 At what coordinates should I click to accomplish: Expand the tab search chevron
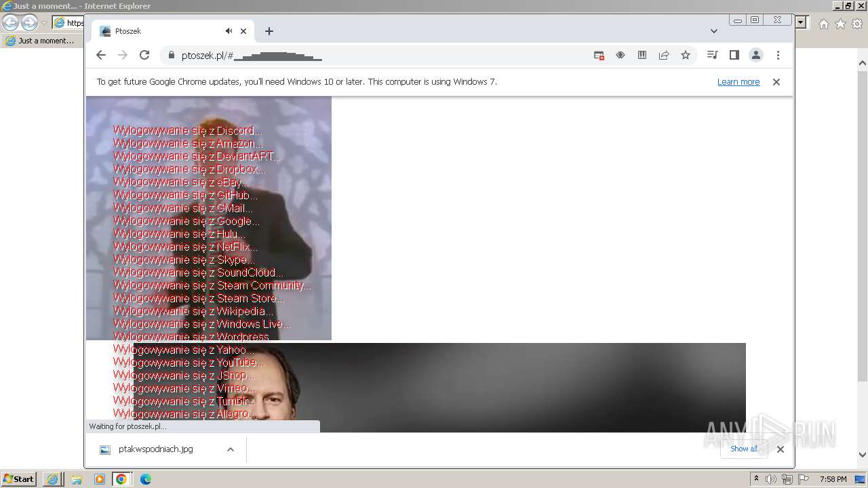tap(714, 31)
